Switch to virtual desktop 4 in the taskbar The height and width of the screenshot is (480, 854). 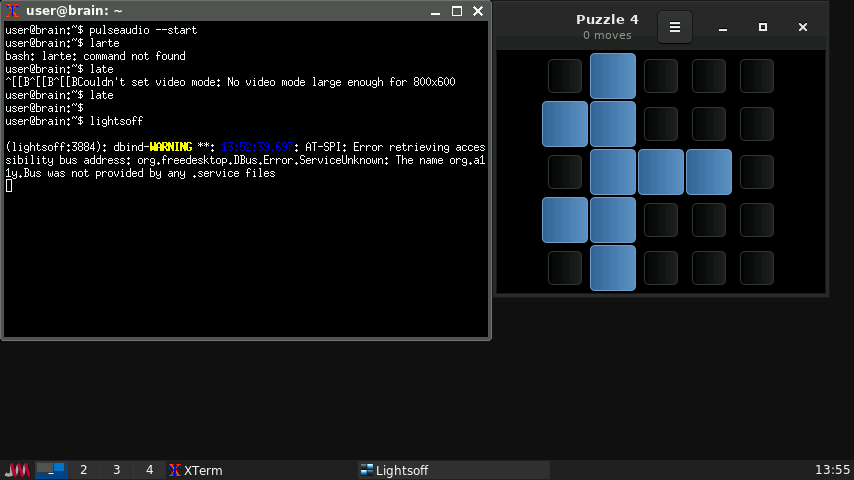click(x=150, y=470)
